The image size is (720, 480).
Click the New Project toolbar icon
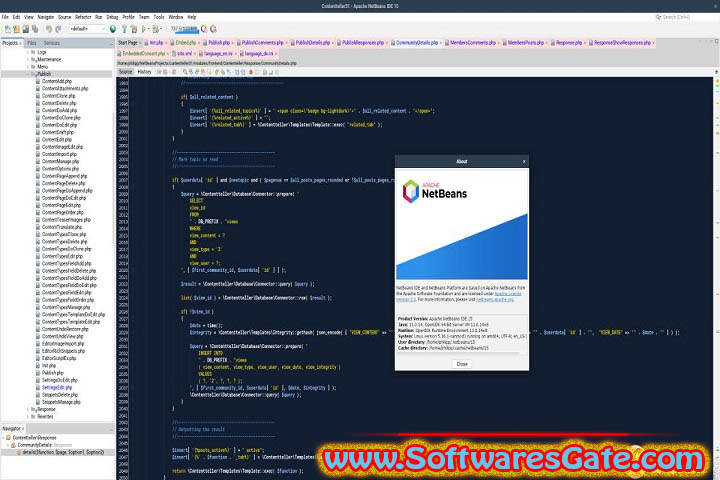(x=17, y=29)
